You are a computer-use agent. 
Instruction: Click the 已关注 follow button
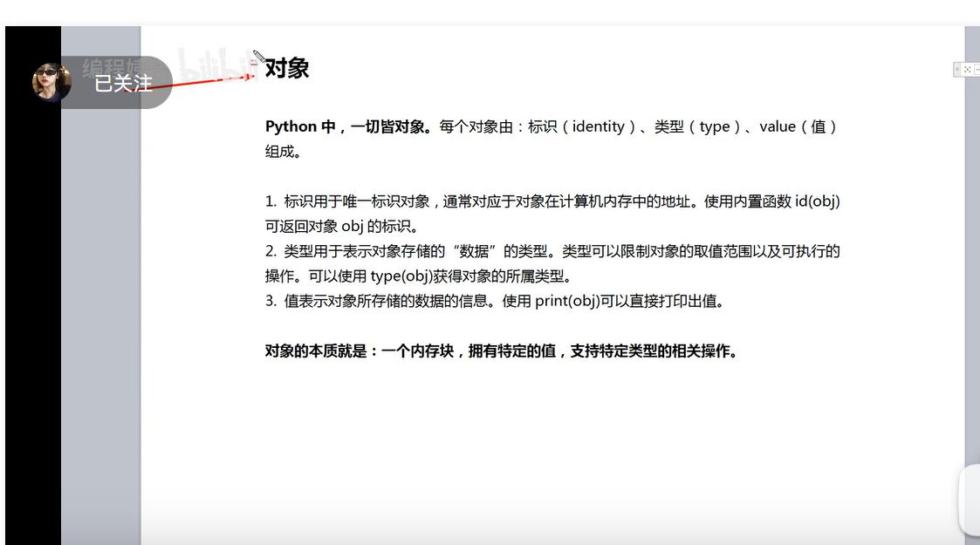123,83
